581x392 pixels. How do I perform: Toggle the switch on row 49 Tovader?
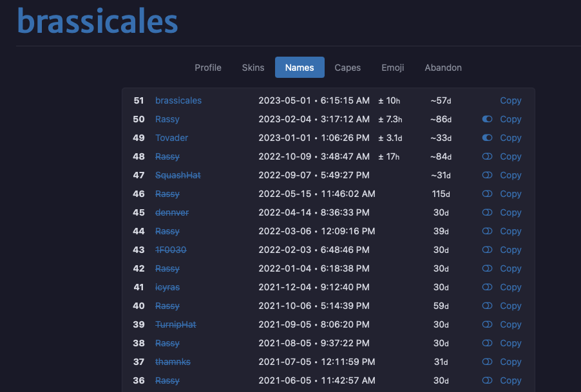(x=487, y=138)
